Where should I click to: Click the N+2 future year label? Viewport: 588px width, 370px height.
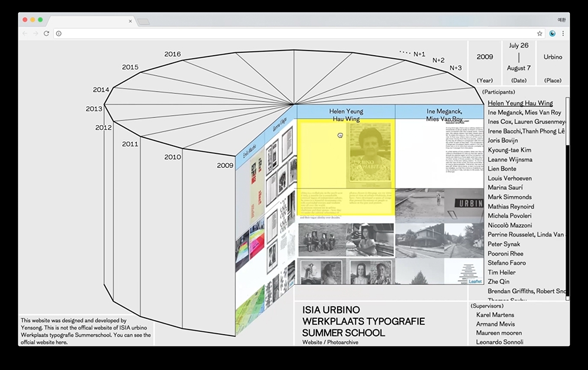(439, 60)
